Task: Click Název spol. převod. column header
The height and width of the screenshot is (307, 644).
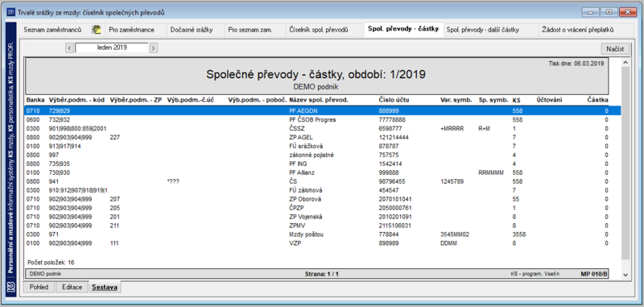Action: pyautogui.click(x=319, y=100)
